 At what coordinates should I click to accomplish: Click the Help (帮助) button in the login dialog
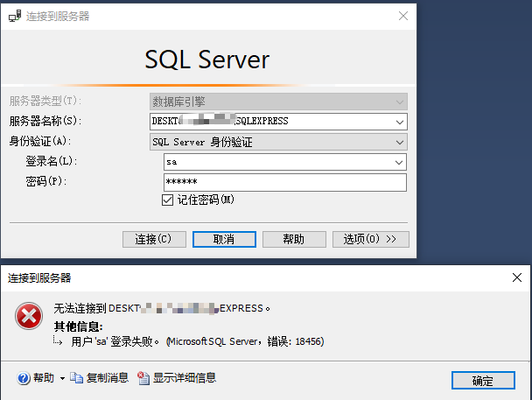click(x=294, y=239)
